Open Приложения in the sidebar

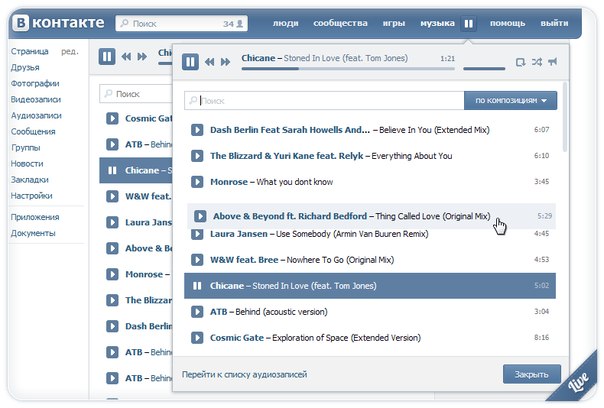35,217
